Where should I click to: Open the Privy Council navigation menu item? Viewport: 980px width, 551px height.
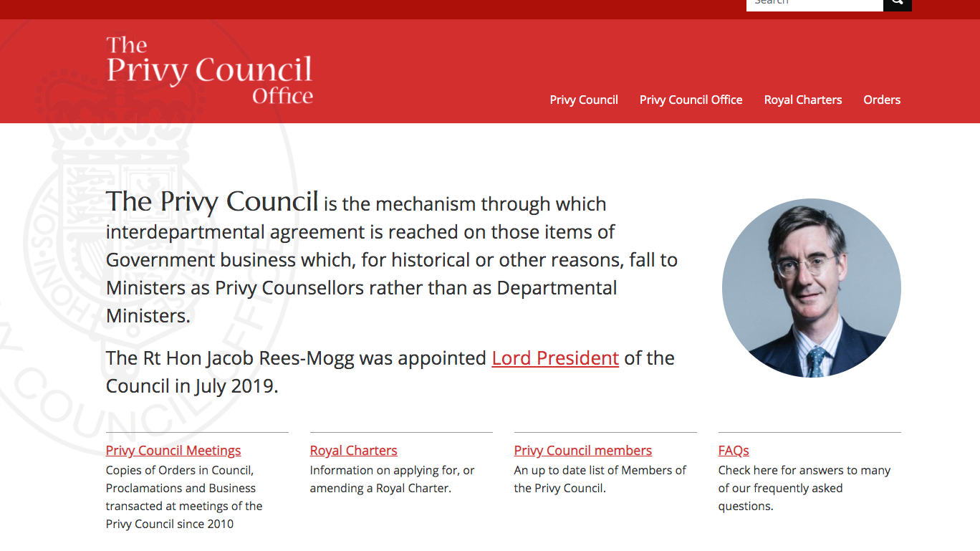click(584, 100)
